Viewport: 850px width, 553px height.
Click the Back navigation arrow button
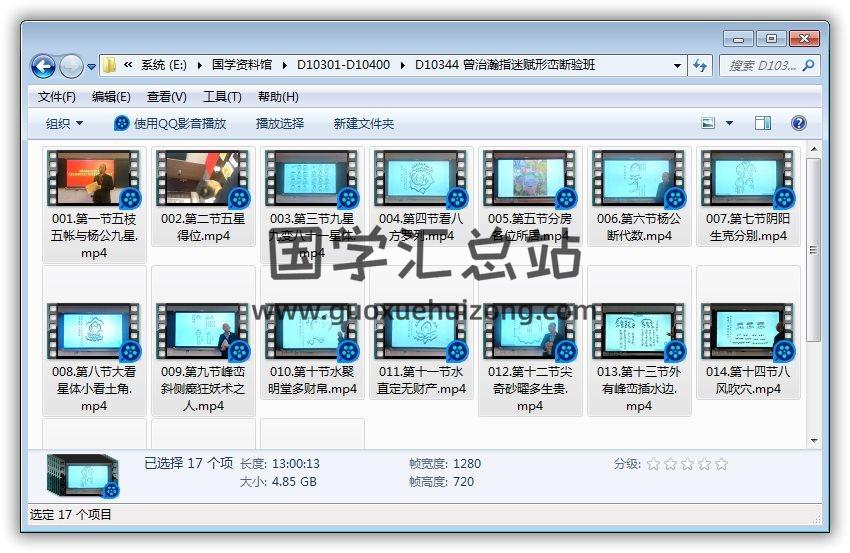click(x=43, y=66)
